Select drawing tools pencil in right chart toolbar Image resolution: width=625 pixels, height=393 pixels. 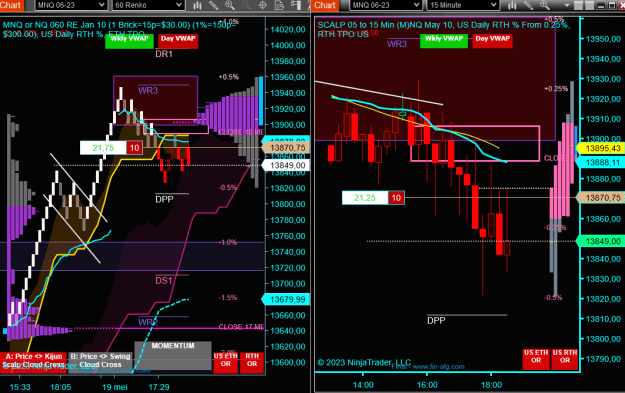pos(529,5)
